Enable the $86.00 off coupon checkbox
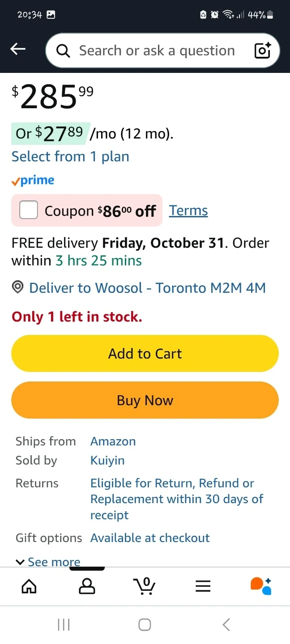Screen dimensions: 290x644 pyautogui.click(x=29, y=210)
